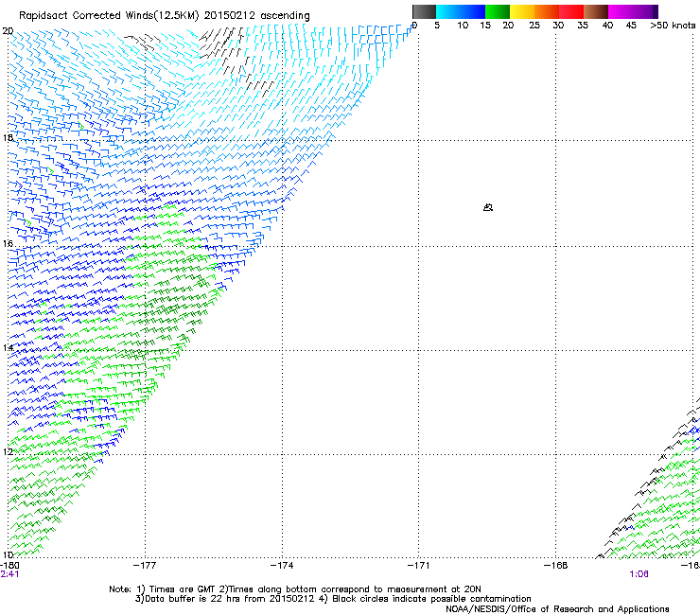
Task: Click the latitude label 20
Action: click(x=8, y=31)
